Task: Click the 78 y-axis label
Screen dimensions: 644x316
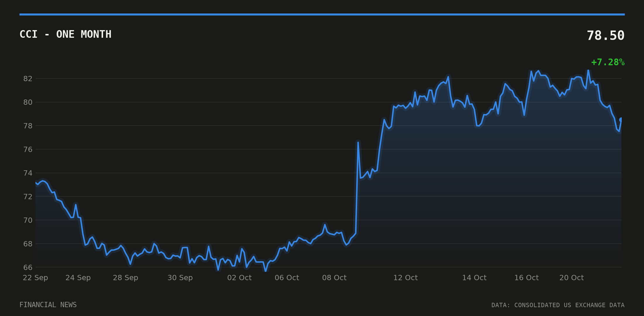Action: click(x=28, y=126)
